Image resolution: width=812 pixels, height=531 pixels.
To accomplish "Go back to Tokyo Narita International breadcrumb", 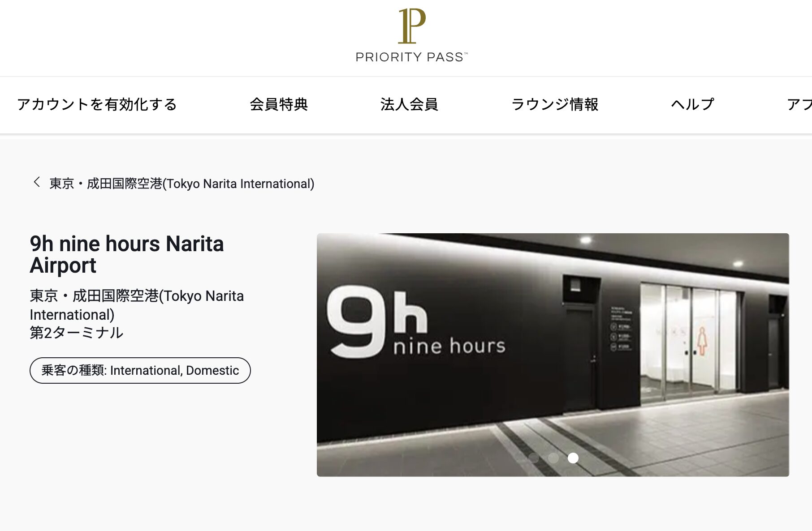I will [x=182, y=184].
